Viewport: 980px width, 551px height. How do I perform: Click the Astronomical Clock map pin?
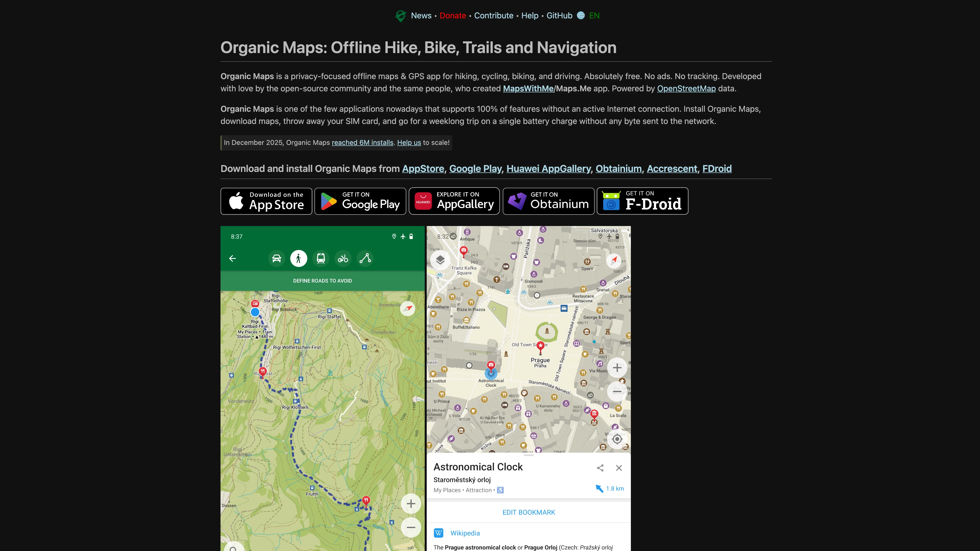point(491,366)
